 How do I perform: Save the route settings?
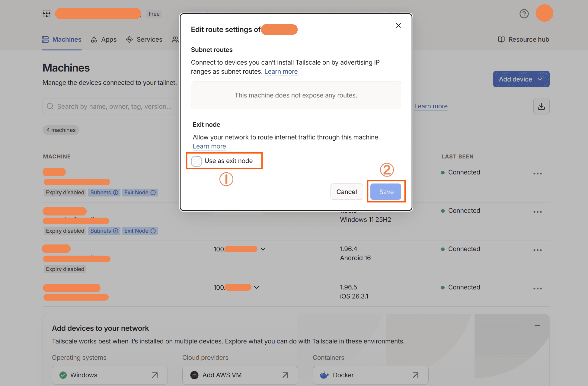tap(386, 192)
